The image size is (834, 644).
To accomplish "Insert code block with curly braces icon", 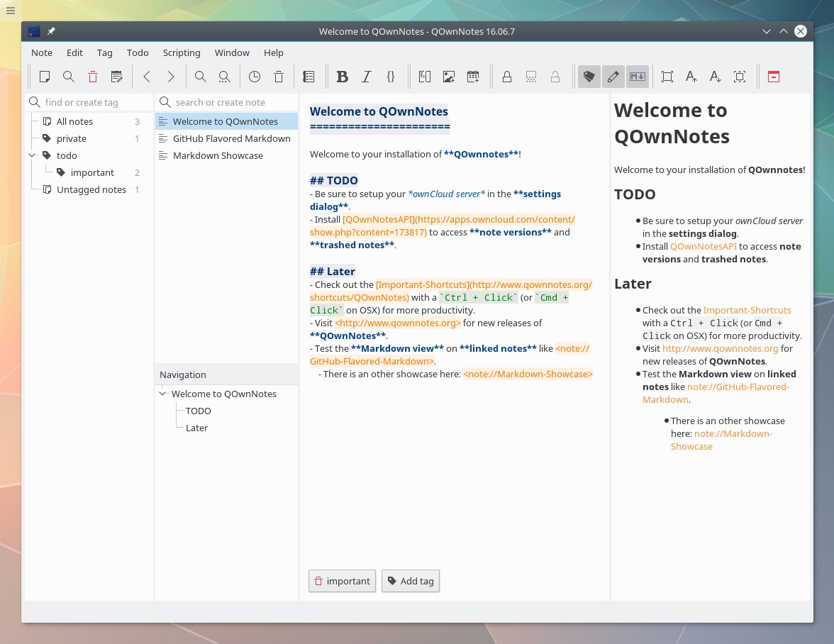I will [390, 77].
